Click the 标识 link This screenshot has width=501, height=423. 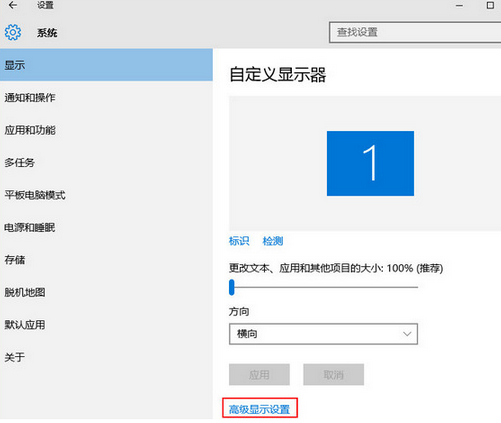(x=239, y=241)
